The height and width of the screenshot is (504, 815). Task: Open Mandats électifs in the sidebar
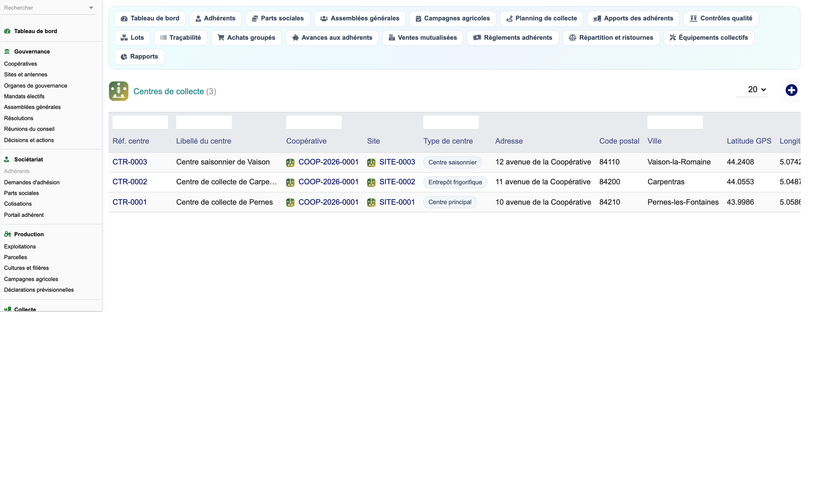pyautogui.click(x=24, y=96)
